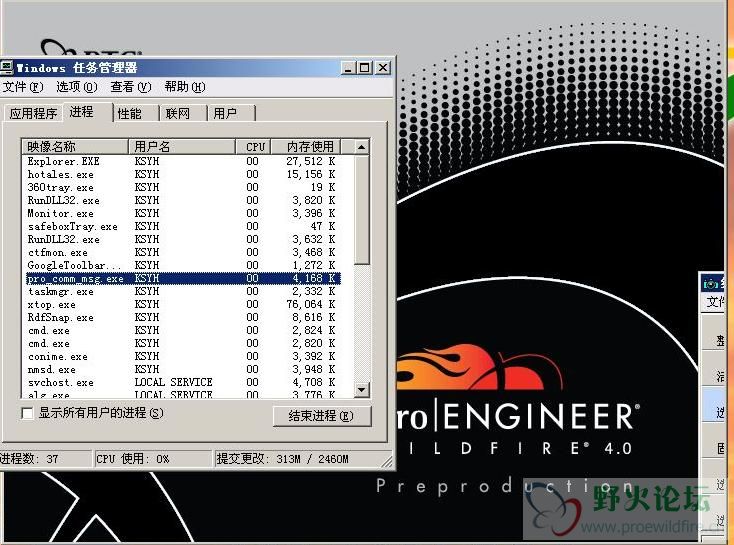This screenshot has height=545, width=734.
Task: Switch to the 性能 tab
Action: pyautogui.click(x=136, y=113)
